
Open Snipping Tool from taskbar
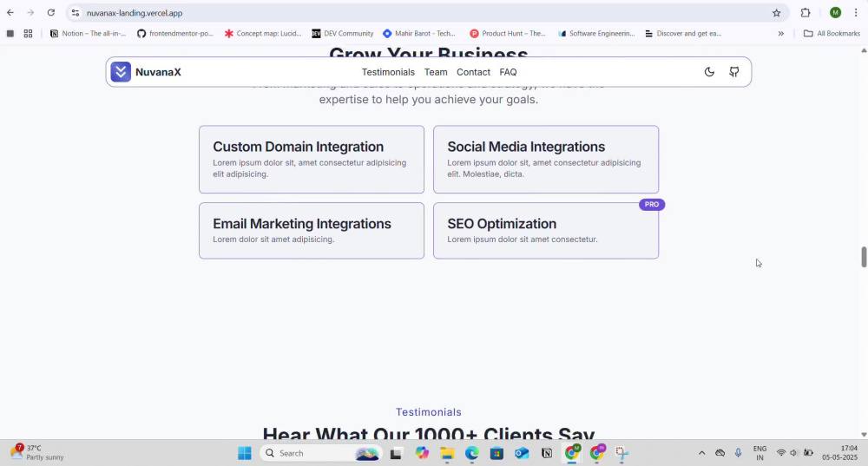pyautogui.click(x=621, y=453)
